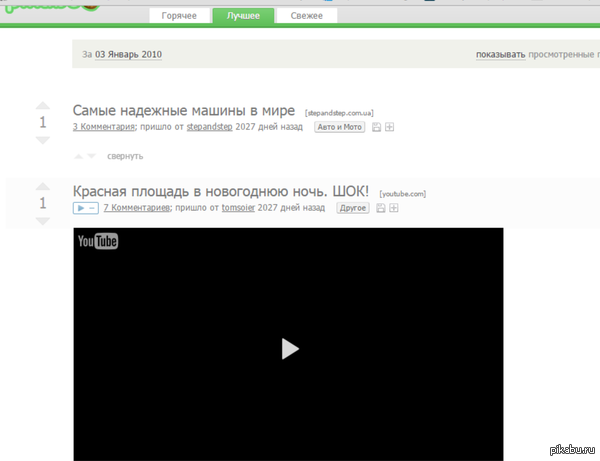
Task: Click the plus icon next to 'Другое' tag
Action: [x=394, y=208]
